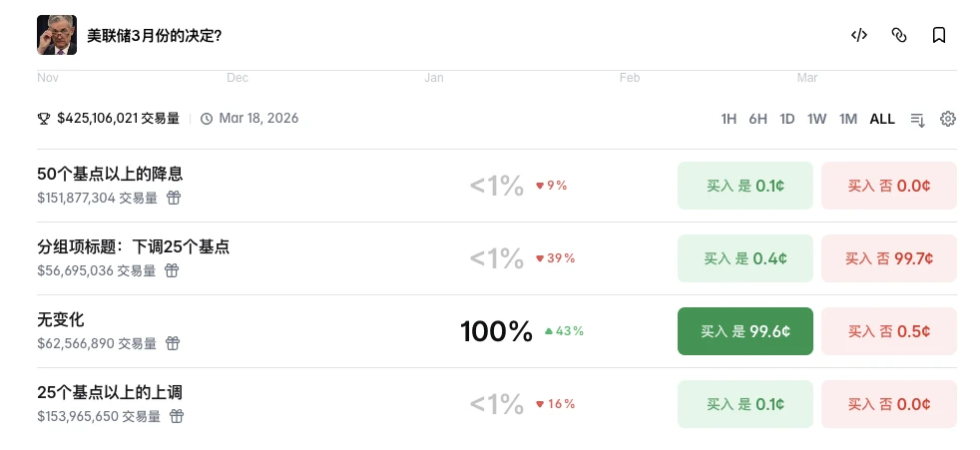Open chart settings gear icon
This screenshot has height=450, width=980.
pyautogui.click(x=948, y=119)
